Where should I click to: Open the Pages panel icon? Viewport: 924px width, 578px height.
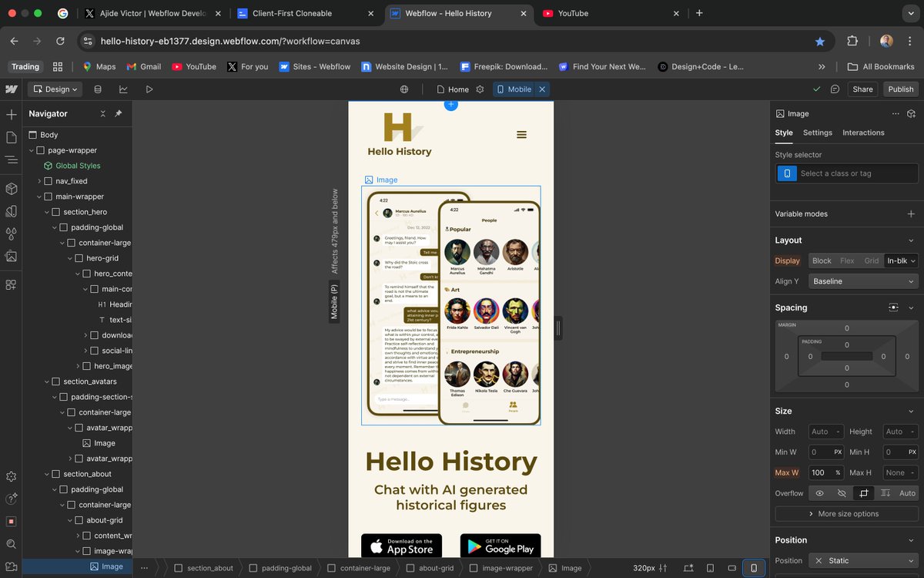tap(12, 137)
